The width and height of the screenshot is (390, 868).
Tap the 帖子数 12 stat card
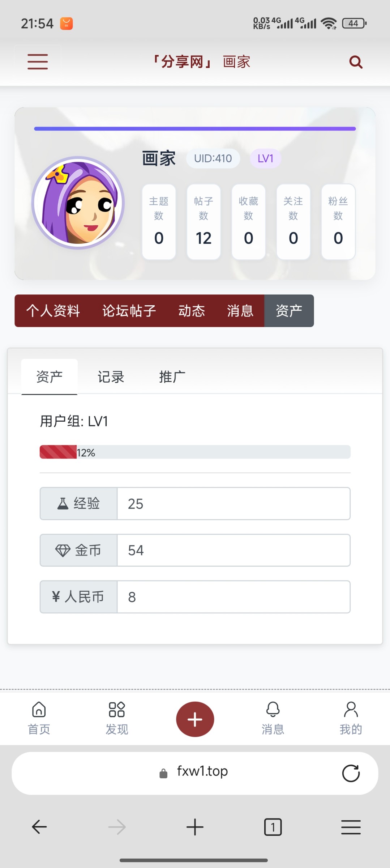coord(203,222)
